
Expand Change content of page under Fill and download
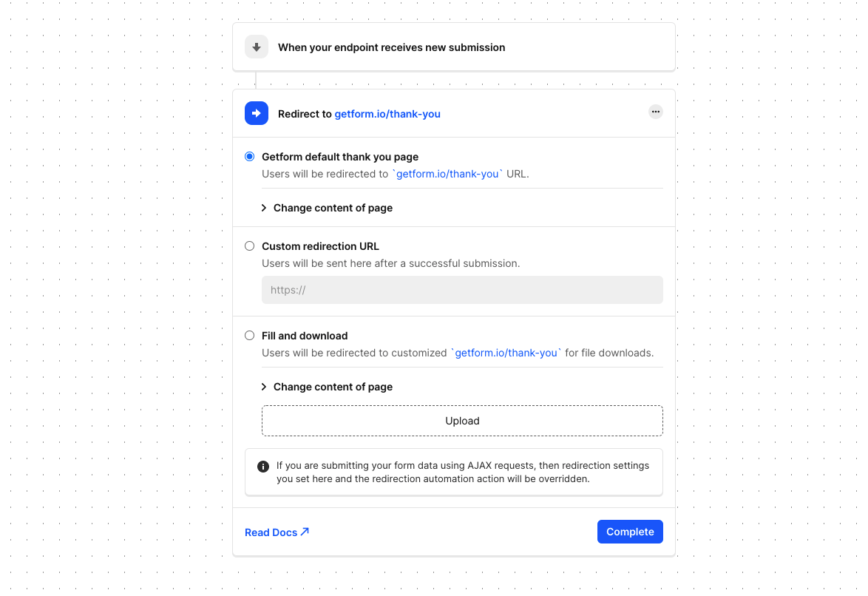click(327, 387)
